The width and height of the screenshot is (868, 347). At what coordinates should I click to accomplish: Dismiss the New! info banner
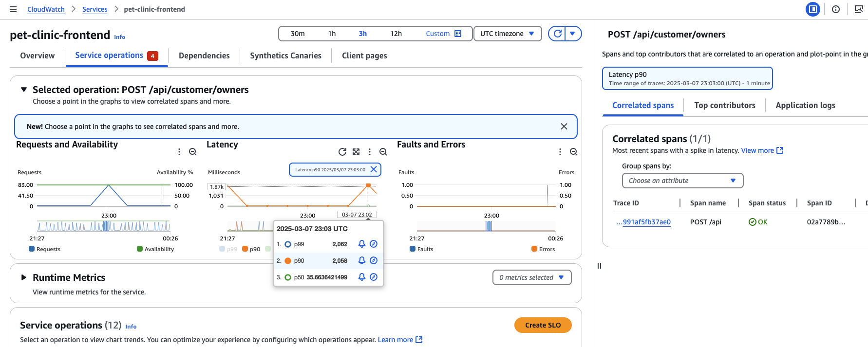pyautogui.click(x=564, y=127)
